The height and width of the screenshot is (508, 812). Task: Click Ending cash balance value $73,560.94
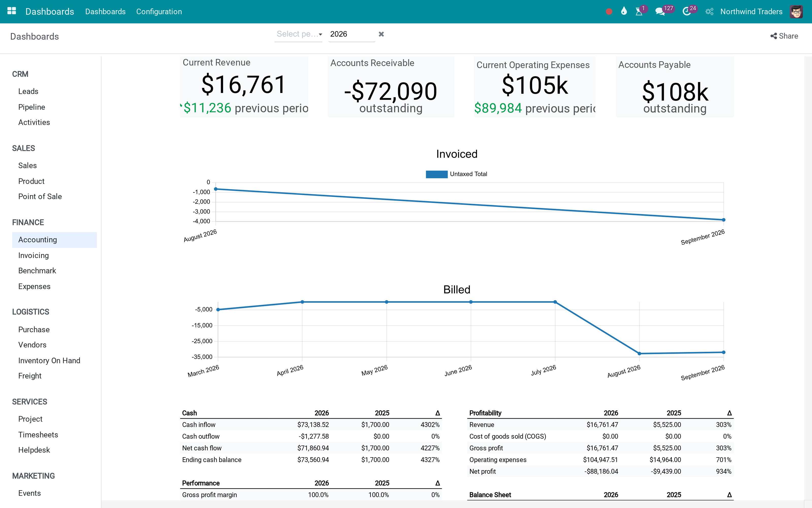point(313,460)
